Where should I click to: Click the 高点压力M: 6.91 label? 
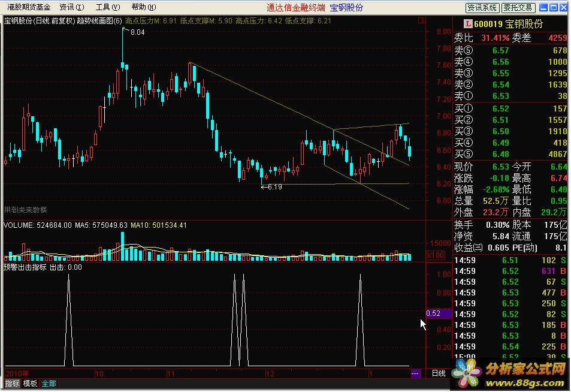click(151, 21)
